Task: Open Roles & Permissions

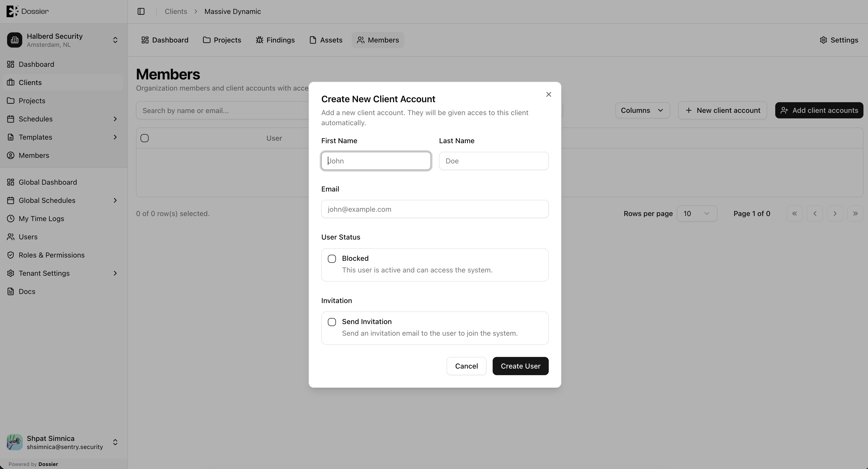Action: 63,255
